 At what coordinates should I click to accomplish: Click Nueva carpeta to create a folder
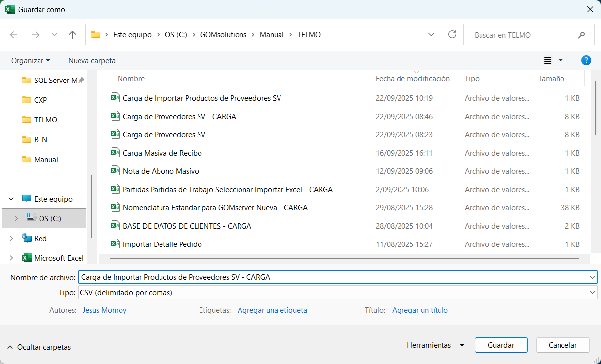pyautogui.click(x=91, y=60)
